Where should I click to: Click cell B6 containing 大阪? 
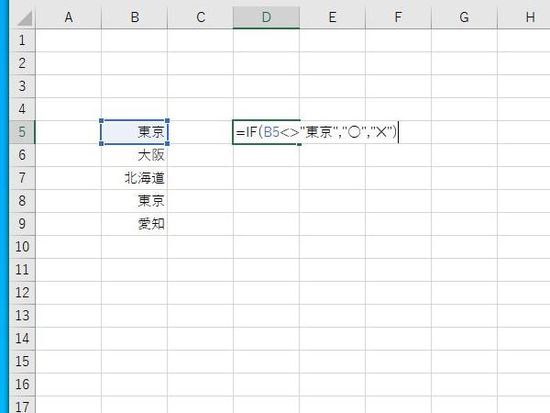coord(135,155)
